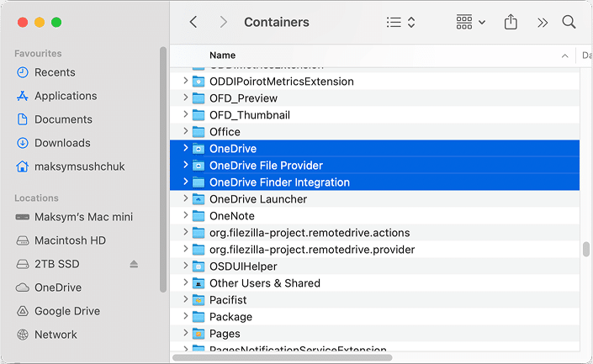Viewport: 593px width, 364px height.
Task: Select the OneNote folder row
Action: click(374, 216)
